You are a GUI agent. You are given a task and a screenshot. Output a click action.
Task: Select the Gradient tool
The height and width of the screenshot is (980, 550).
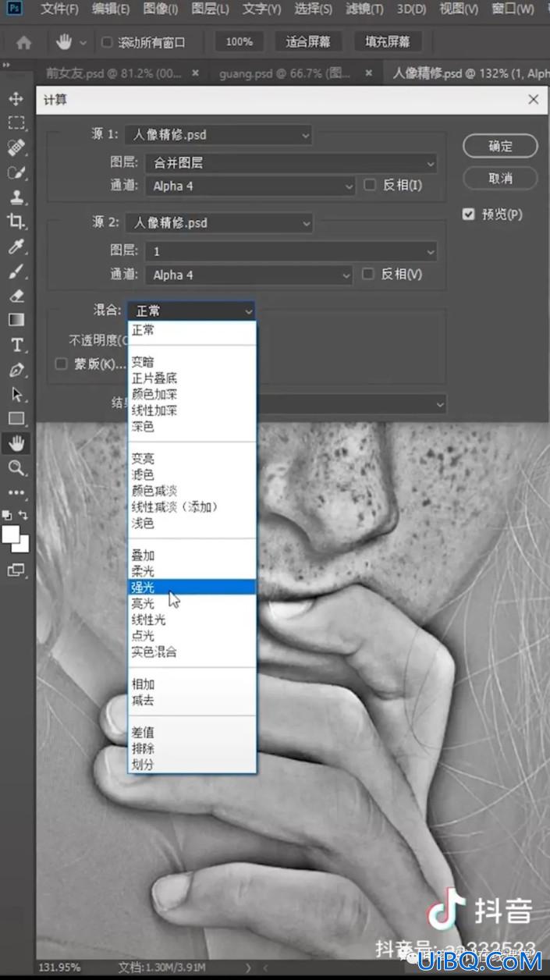pos(16,320)
